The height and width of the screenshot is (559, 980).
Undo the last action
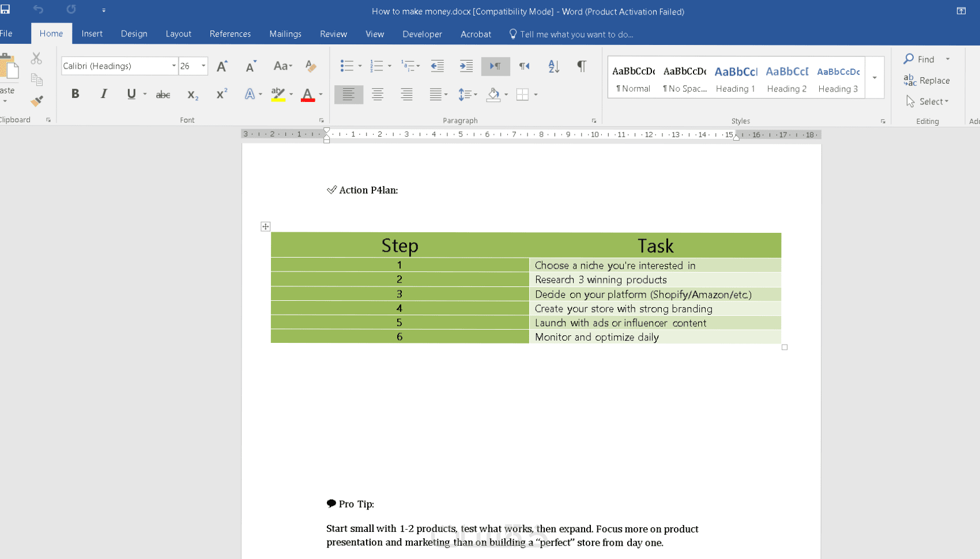tap(38, 10)
